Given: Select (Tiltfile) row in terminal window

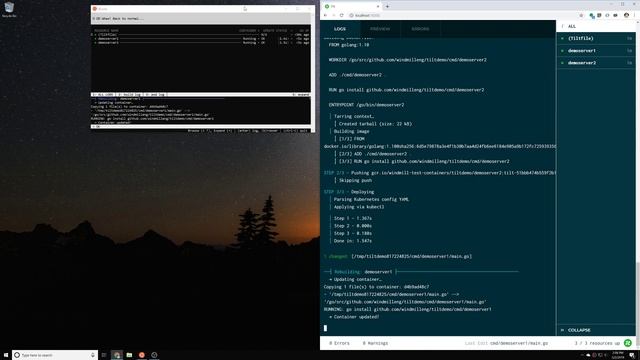Looking at the screenshot, I should (x=200, y=35).
